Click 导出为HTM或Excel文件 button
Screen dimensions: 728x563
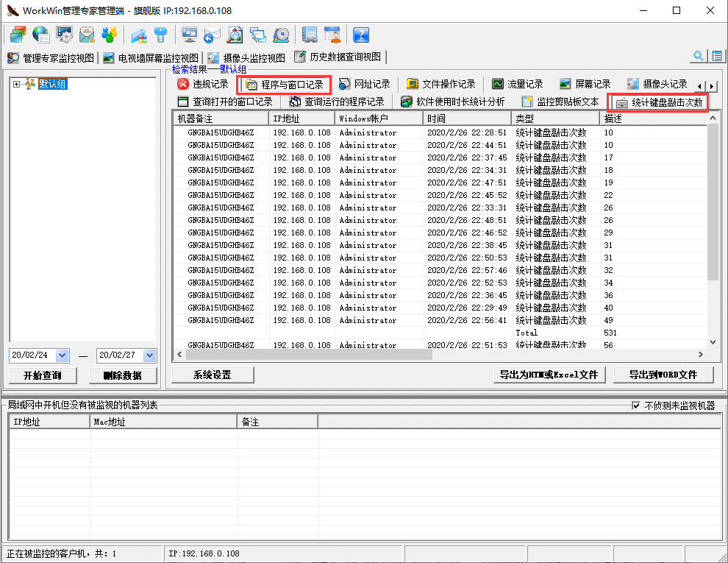[549, 375]
